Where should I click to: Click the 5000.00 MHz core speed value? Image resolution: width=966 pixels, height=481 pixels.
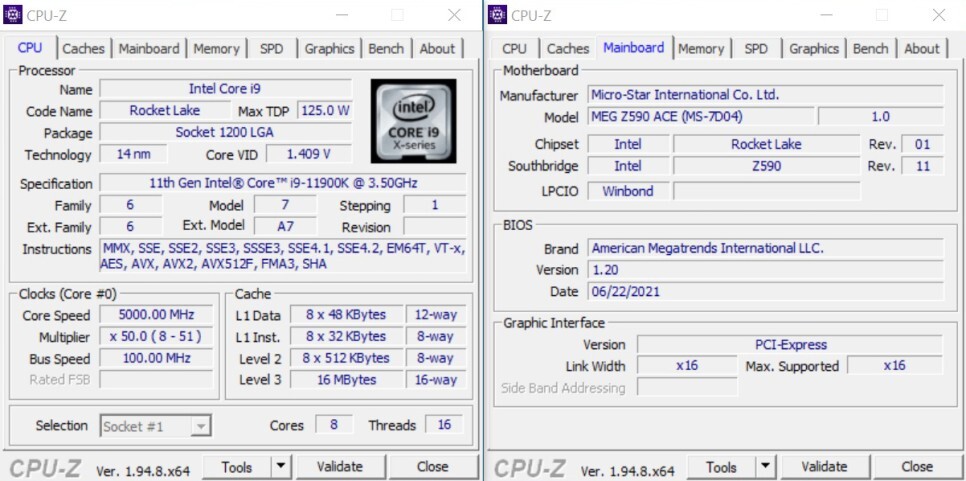point(156,315)
